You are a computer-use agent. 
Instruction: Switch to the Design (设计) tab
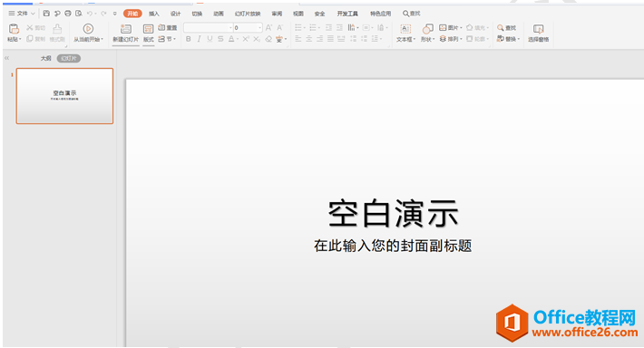pyautogui.click(x=175, y=14)
